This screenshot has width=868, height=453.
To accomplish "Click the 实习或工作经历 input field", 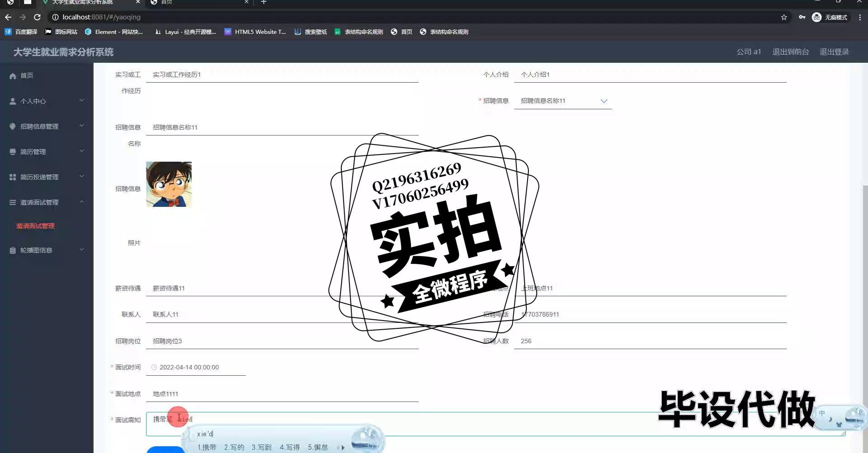I will click(x=282, y=75).
